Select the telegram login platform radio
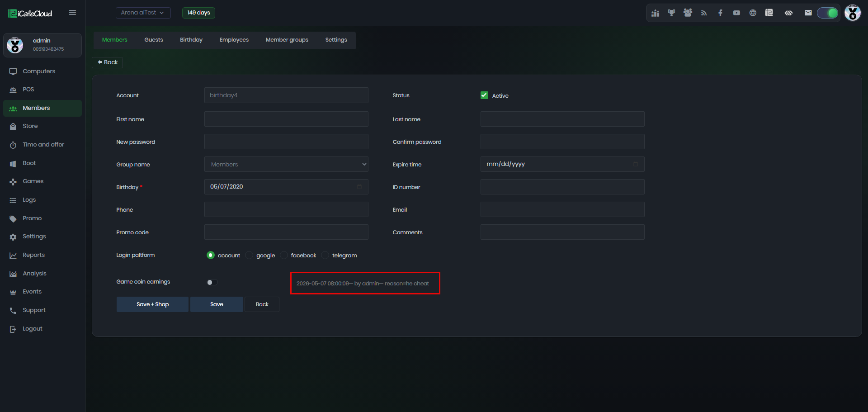 click(x=325, y=255)
